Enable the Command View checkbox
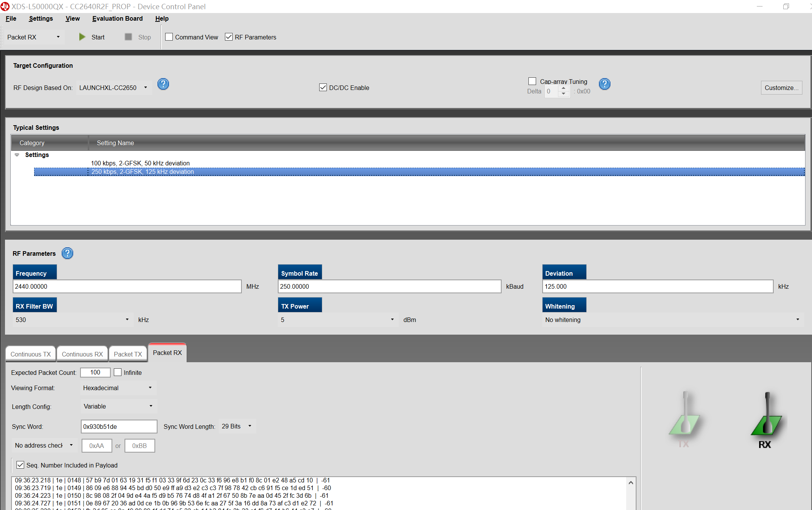 (x=169, y=37)
